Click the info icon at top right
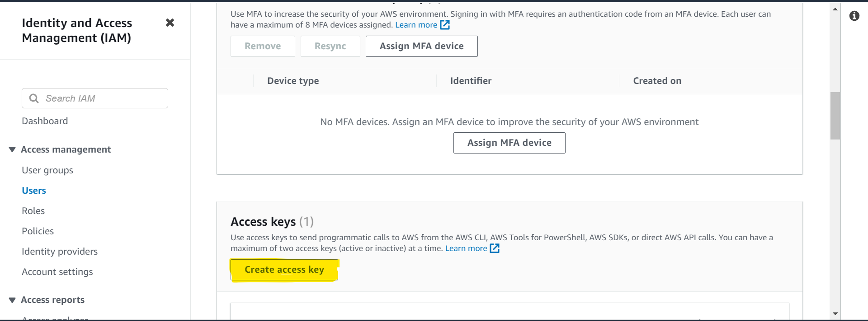This screenshot has width=868, height=321. 854,16
